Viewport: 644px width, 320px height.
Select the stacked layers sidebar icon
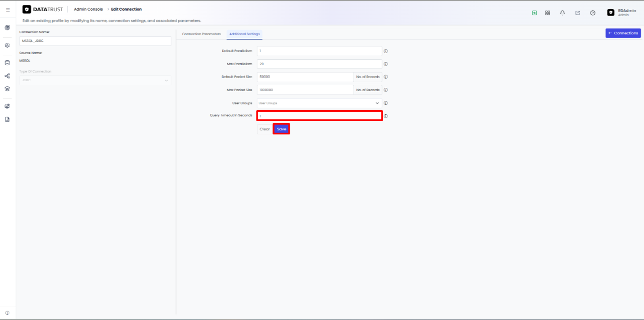[x=7, y=88]
